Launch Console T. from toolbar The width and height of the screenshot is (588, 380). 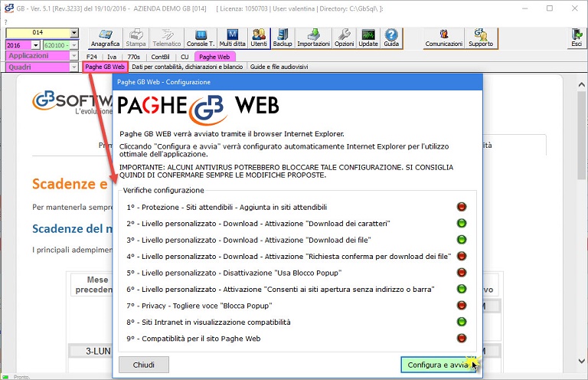[201, 38]
